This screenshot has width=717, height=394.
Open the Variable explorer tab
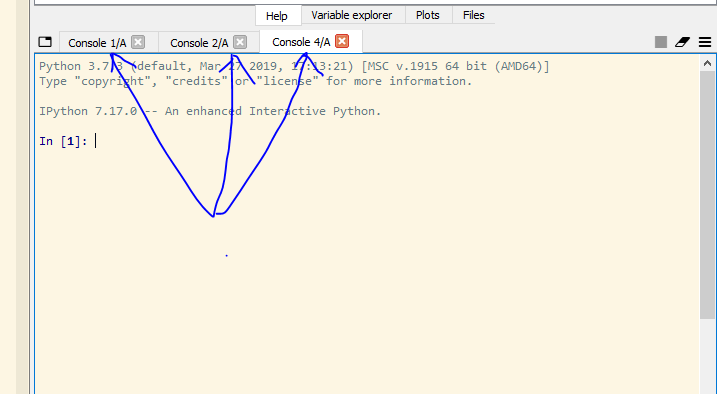tap(352, 15)
